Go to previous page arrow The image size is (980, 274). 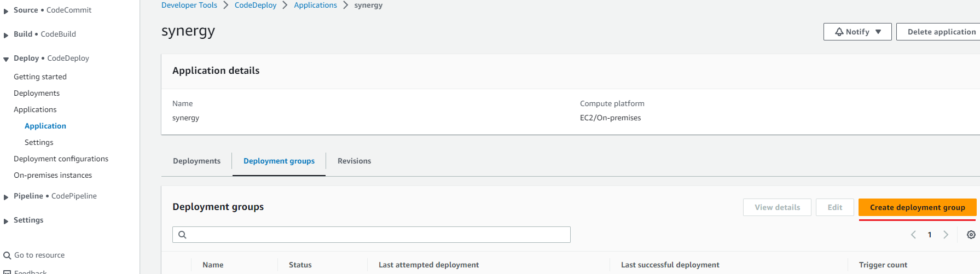click(x=913, y=235)
